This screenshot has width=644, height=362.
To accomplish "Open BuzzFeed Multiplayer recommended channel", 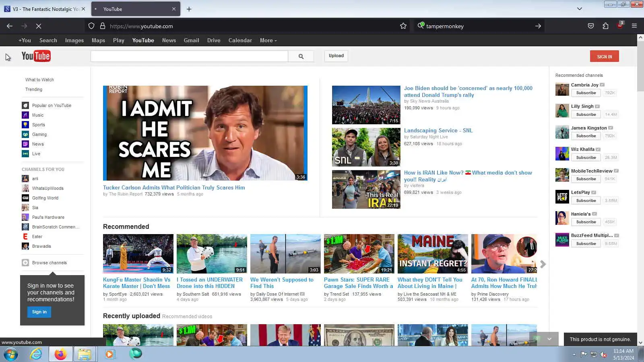I will tap(592, 235).
